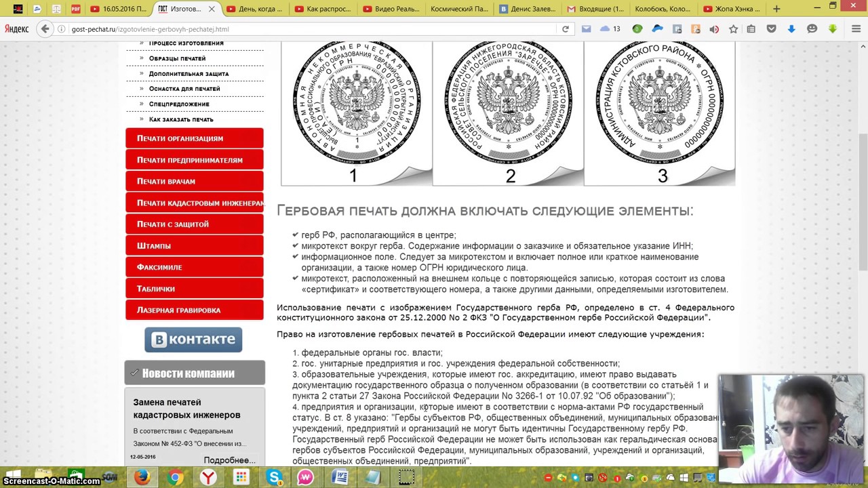Bookmark this page with the star icon
This screenshot has width=868, height=488.
click(x=733, y=29)
